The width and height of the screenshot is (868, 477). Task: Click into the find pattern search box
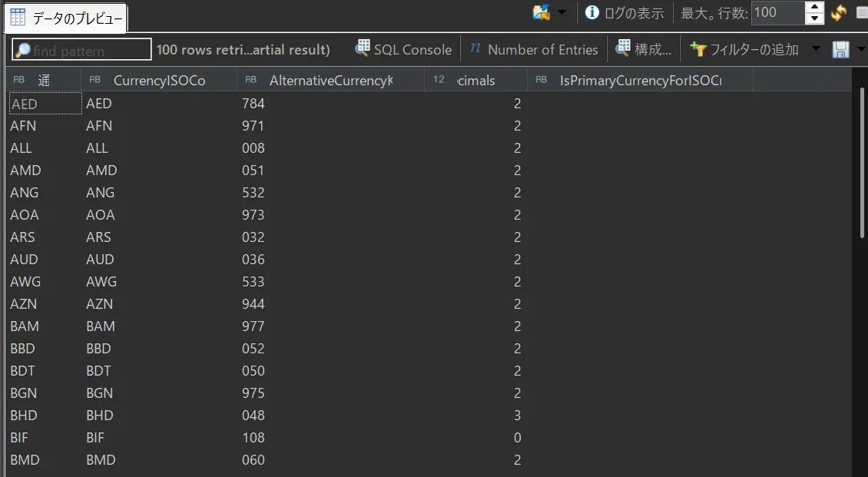click(81, 50)
